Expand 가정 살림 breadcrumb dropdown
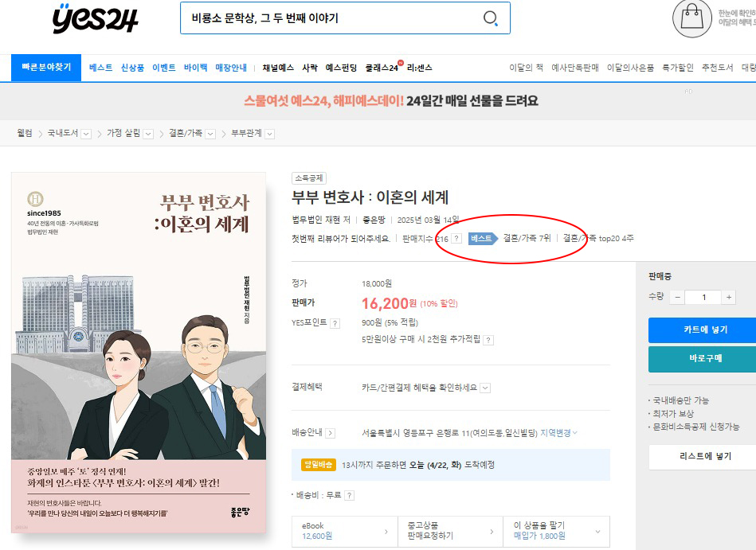The height and width of the screenshot is (550, 756). (148, 134)
